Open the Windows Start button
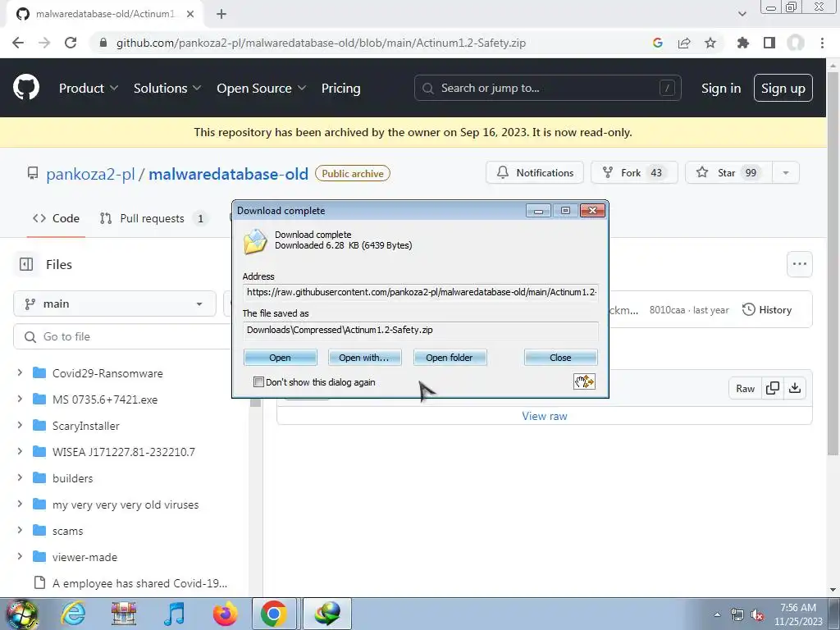Viewport: 840px width, 630px height. [21, 614]
